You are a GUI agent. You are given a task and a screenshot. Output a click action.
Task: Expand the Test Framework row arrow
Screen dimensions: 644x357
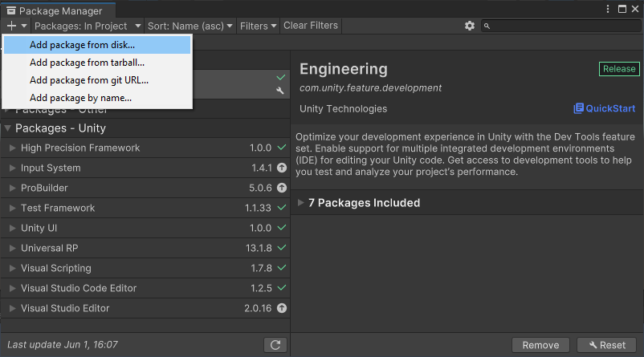[12, 208]
